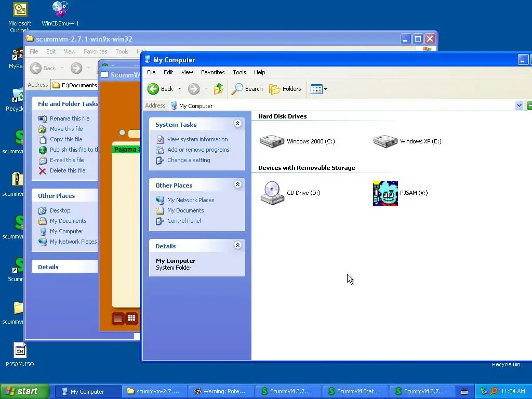
Task: Click the keyboard icon beside the tray
Action: [464, 392]
